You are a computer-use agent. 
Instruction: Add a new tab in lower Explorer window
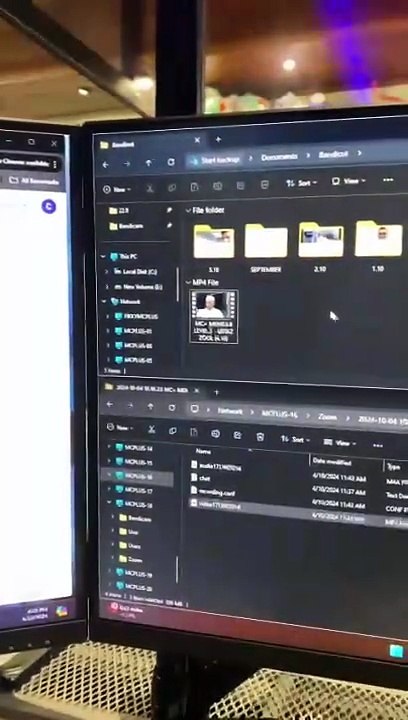coord(216,393)
